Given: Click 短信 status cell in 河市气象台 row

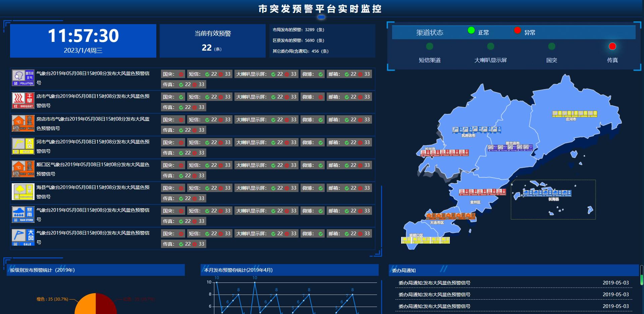Looking at the screenshot, I should click(210, 142).
